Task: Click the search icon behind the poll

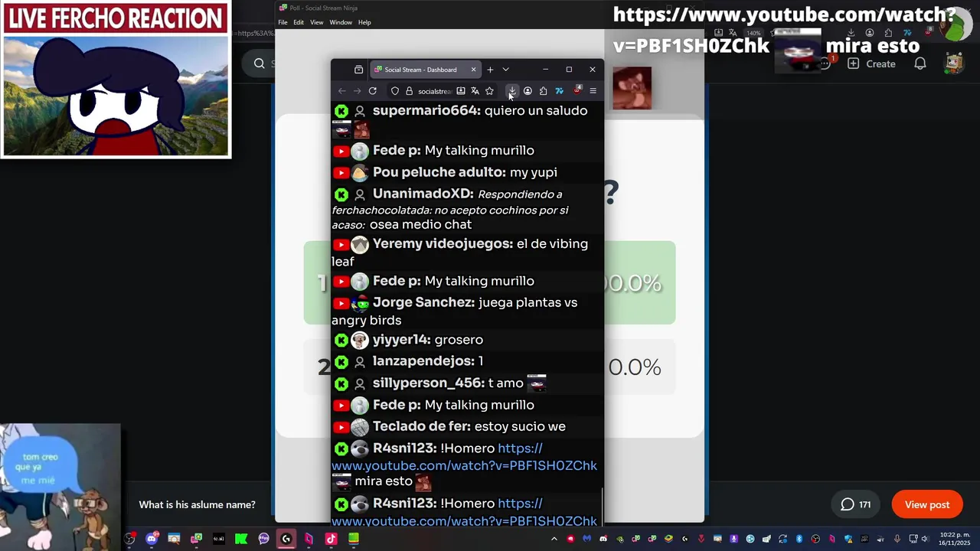Action: 260,64
